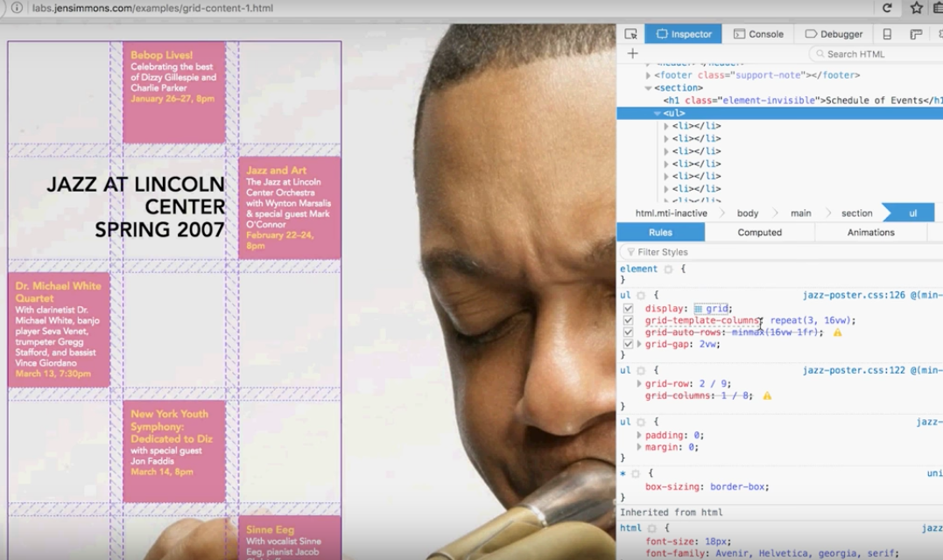Toggle responsive design mode icon
The height and width of the screenshot is (560, 943).
887,34
